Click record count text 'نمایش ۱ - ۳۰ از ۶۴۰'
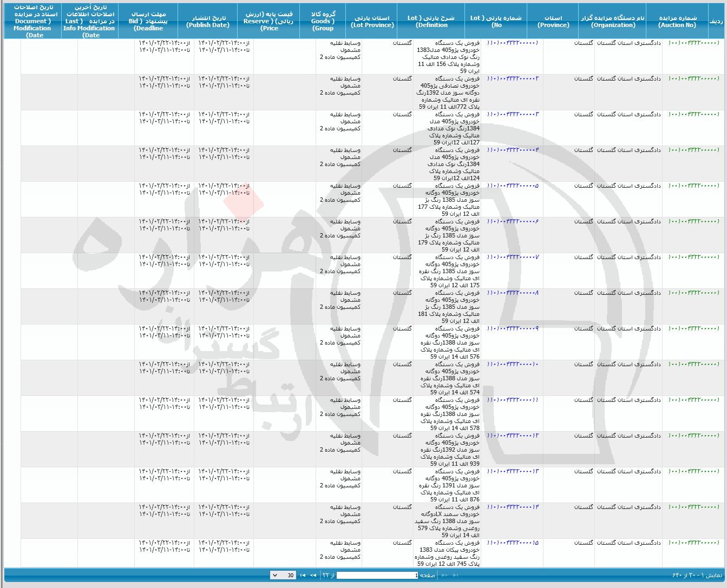This screenshot has height=588, width=727. [x=697, y=575]
